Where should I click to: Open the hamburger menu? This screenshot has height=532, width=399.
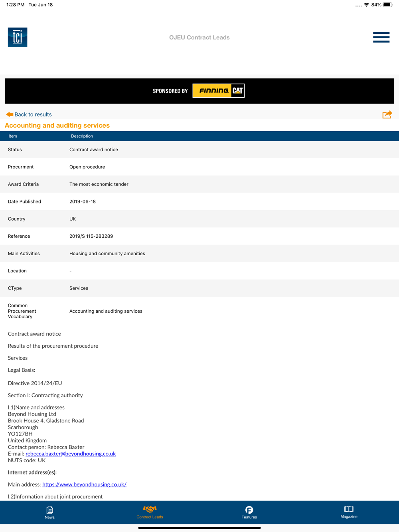click(381, 37)
